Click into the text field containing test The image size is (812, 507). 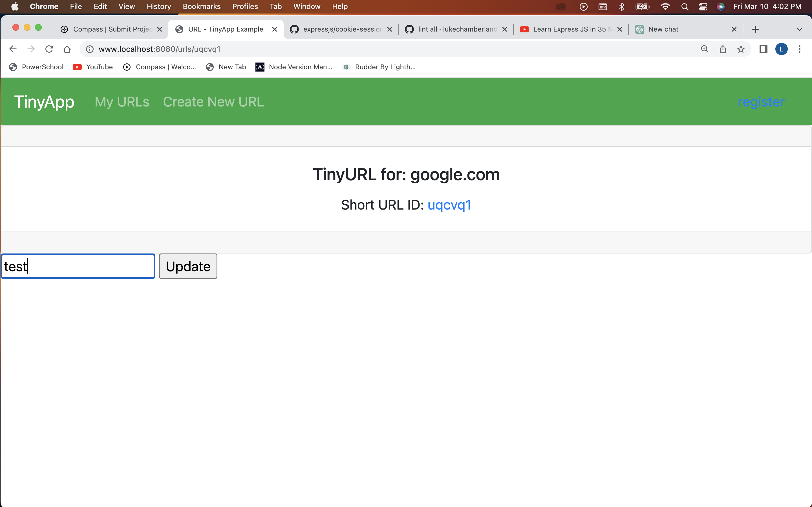click(x=77, y=266)
